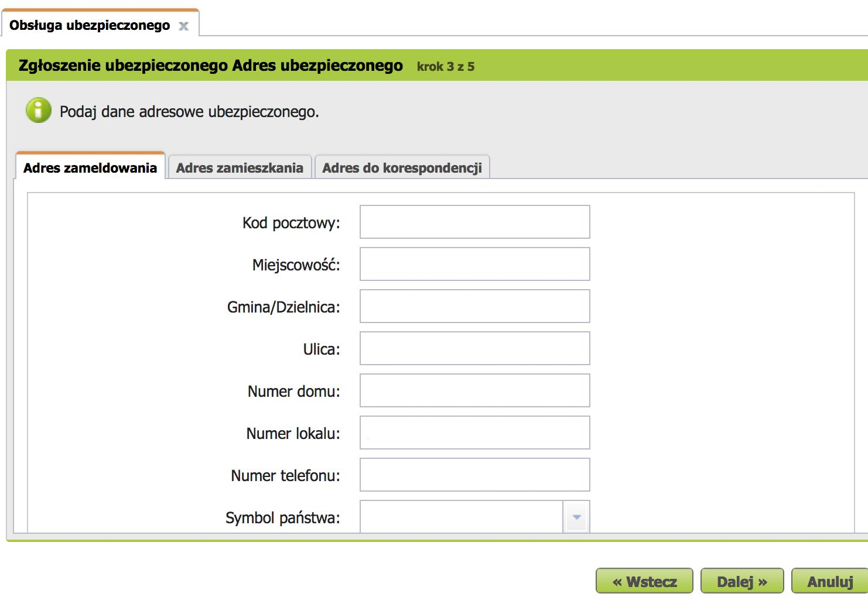Click the Kod pocztowy label

pos(291,223)
